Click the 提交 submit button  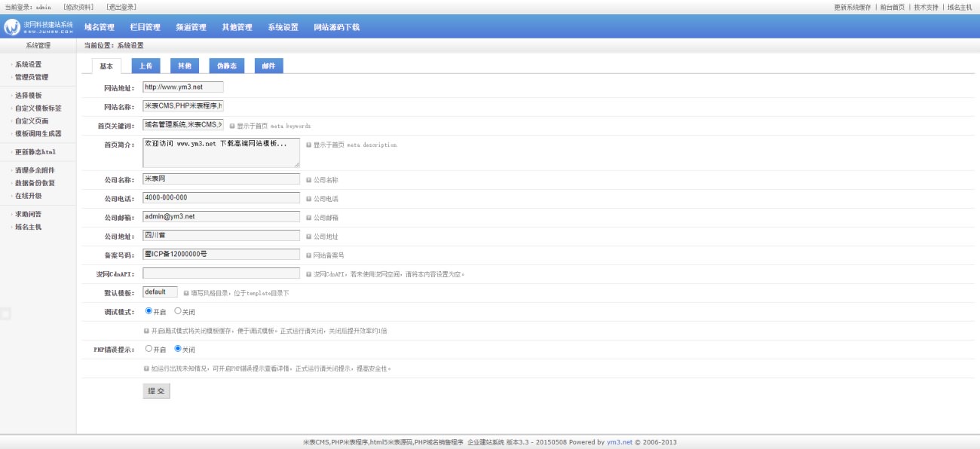156,391
